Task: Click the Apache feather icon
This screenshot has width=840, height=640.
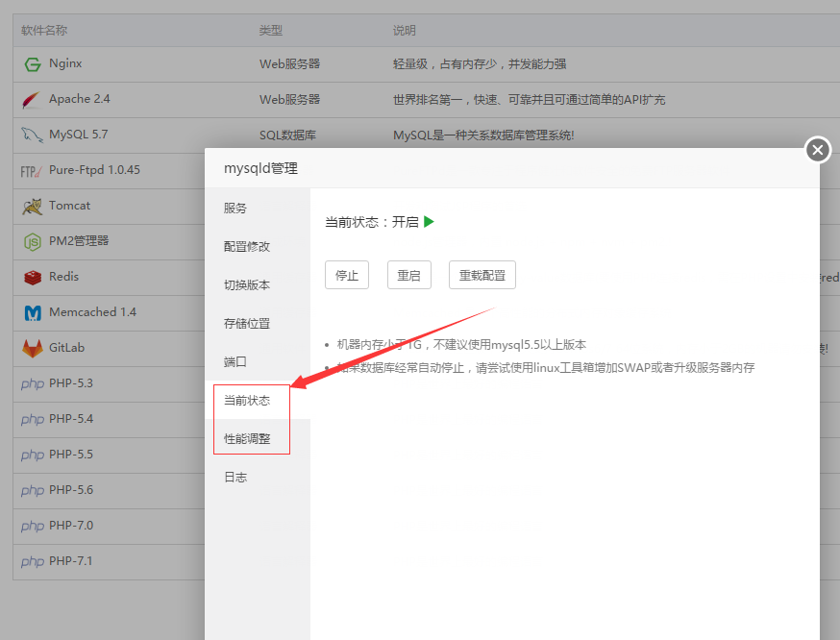Action: click(x=31, y=100)
